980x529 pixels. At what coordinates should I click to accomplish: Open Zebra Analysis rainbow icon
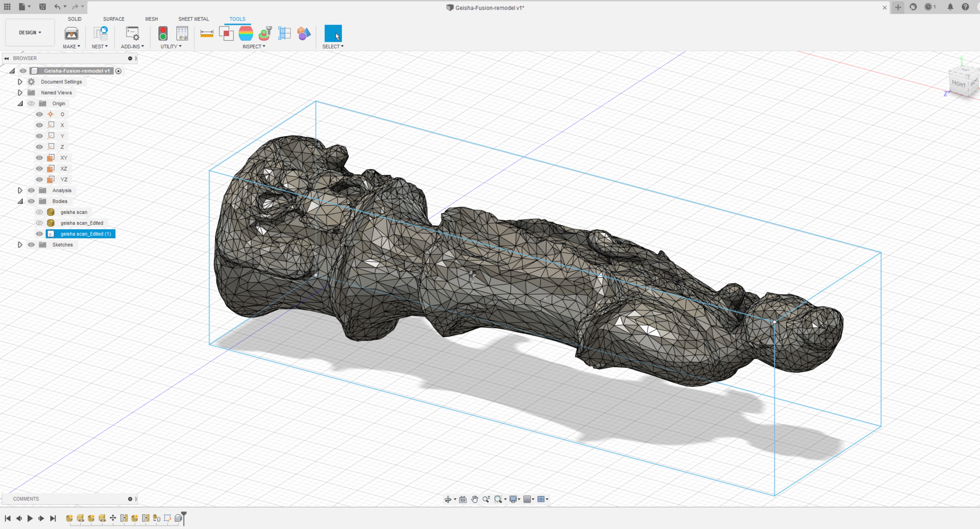coord(246,34)
